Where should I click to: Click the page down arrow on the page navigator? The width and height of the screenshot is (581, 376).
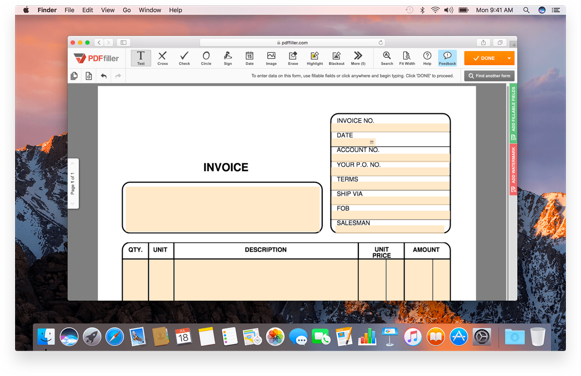[x=73, y=204]
